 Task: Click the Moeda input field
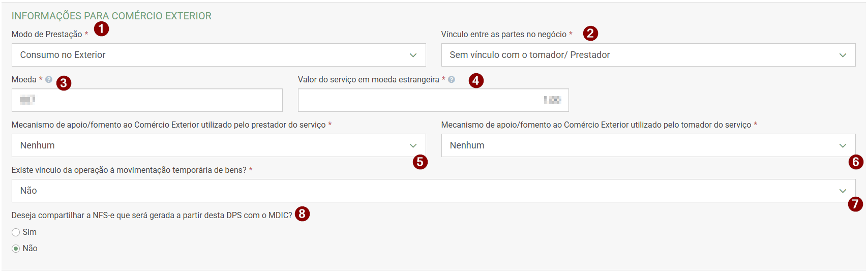coord(147,100)
